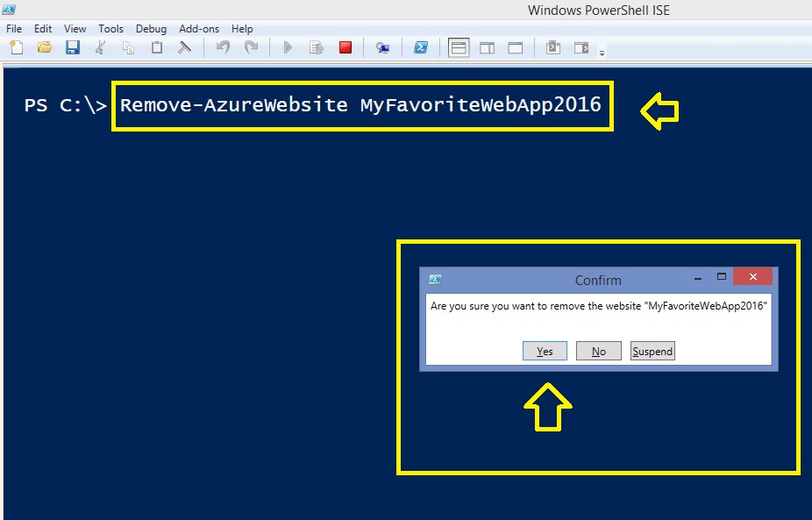Show script pane on top layout icon
Screen dimensions: 812x520
pyautogui.click(x=459, y=47)
